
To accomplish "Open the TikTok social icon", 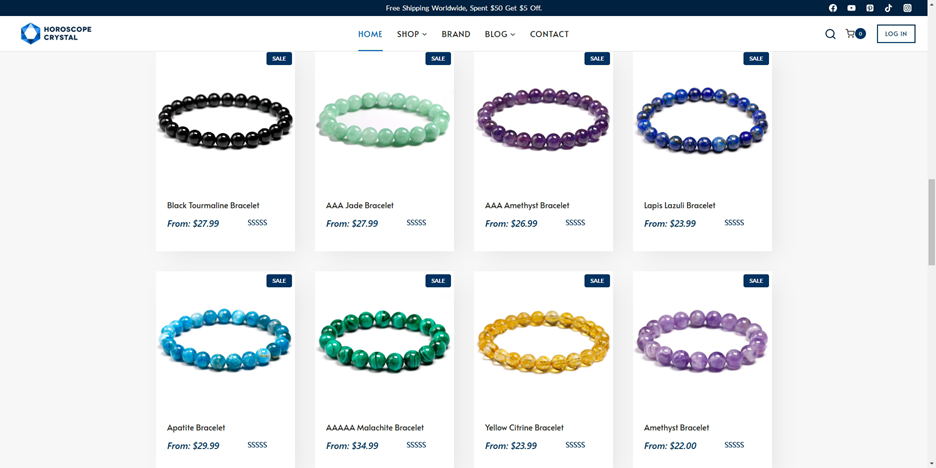I will tap(888, 8).
